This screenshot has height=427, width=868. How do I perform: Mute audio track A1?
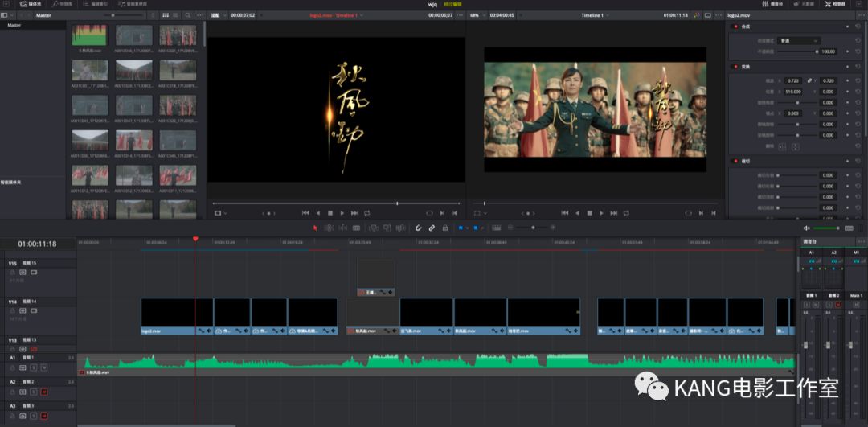tap(43, 367)
